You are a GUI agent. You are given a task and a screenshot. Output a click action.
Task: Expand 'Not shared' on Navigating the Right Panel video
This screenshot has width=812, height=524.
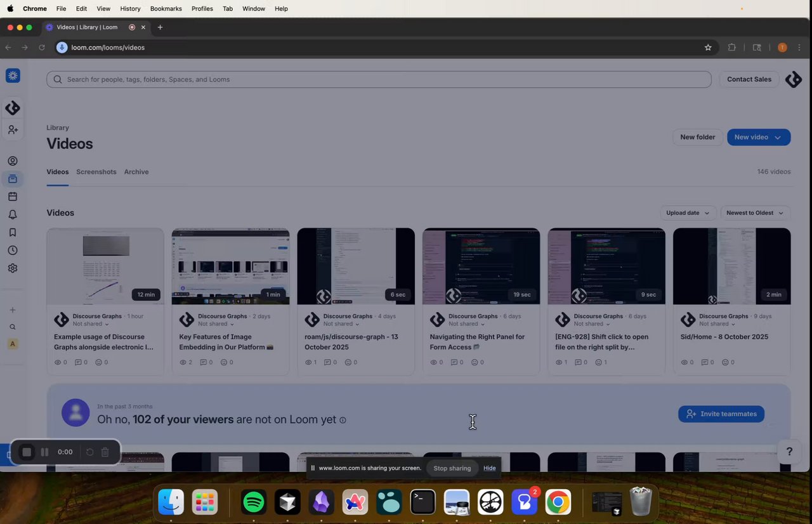[466, 324]
